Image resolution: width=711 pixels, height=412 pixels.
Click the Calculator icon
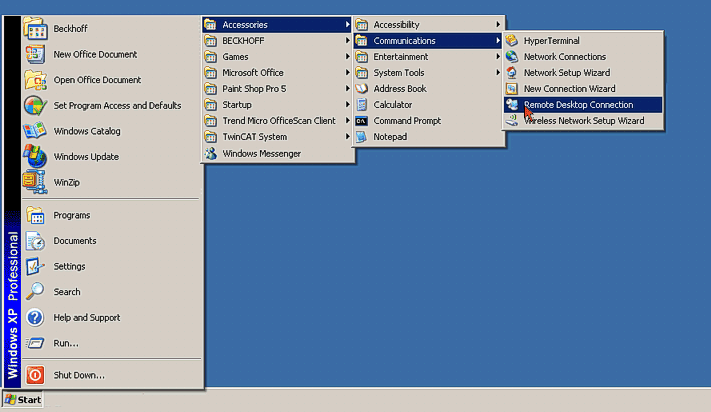coord(361,105)
